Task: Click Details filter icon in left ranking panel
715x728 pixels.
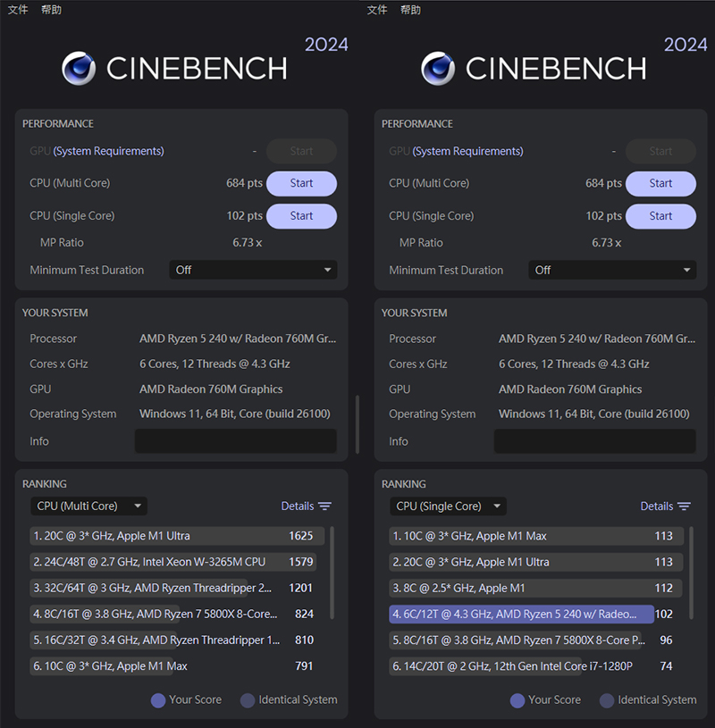Action: click(324, 506)
